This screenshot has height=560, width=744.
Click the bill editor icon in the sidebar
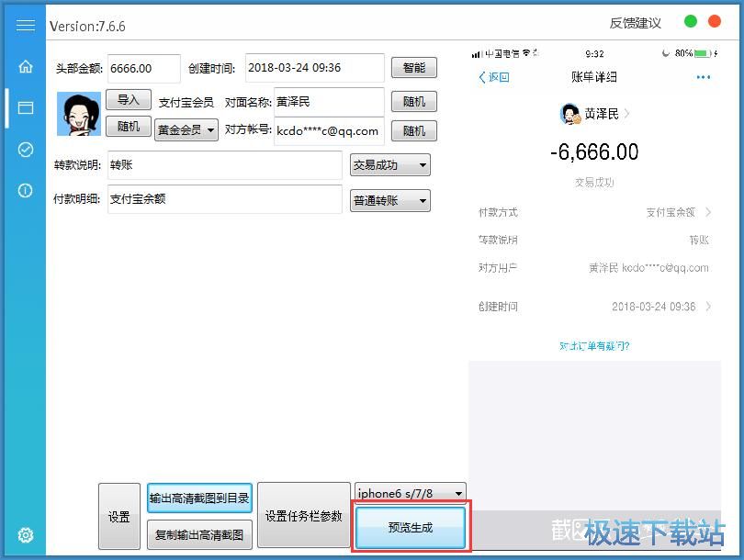[25, 107]
